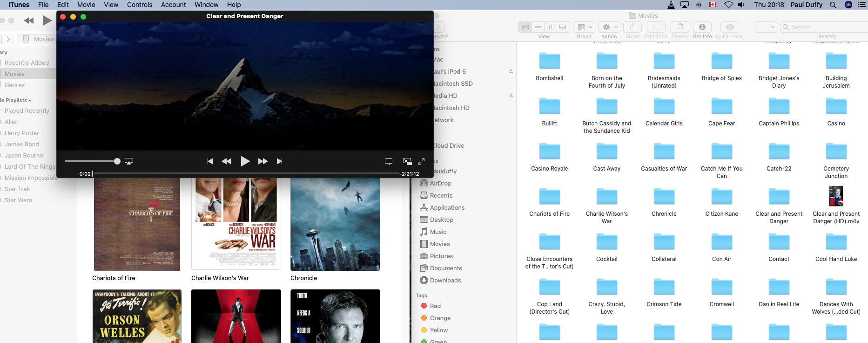Image resolution: width=868 pixels, height=343 pixels.
Task: Open the Finder Group dropdown
Action: tap(585, 27)
